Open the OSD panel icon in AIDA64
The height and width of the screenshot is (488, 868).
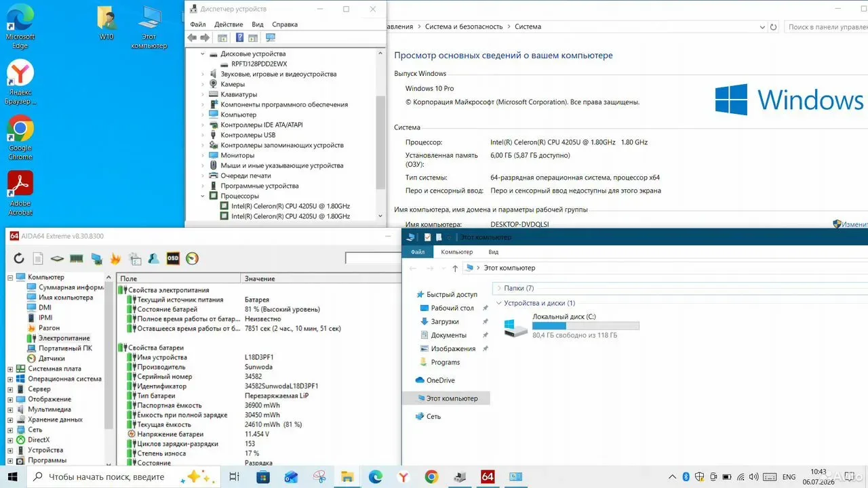173,258
